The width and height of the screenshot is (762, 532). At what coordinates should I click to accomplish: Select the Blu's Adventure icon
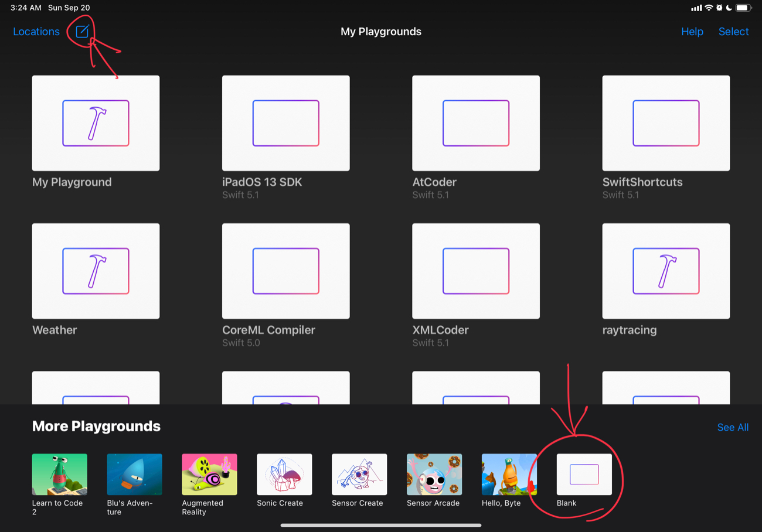pos(134,474)
